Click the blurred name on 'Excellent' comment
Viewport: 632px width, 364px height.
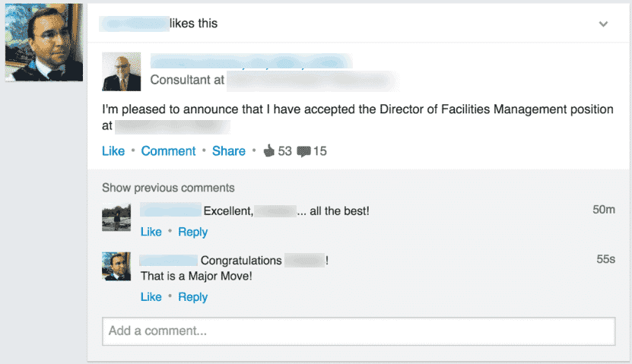(170, 210)
